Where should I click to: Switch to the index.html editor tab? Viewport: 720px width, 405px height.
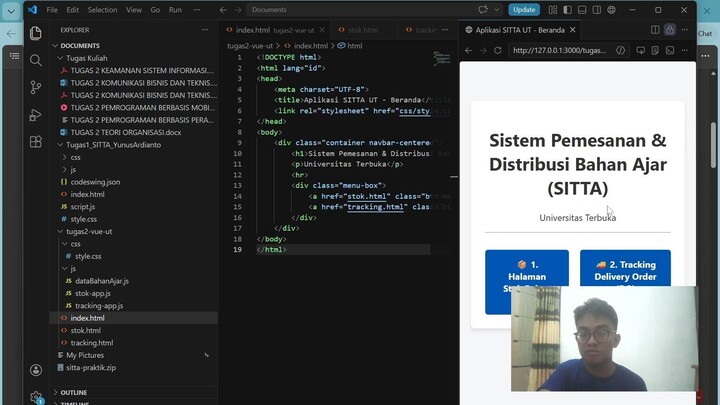(x=275, y=30)
